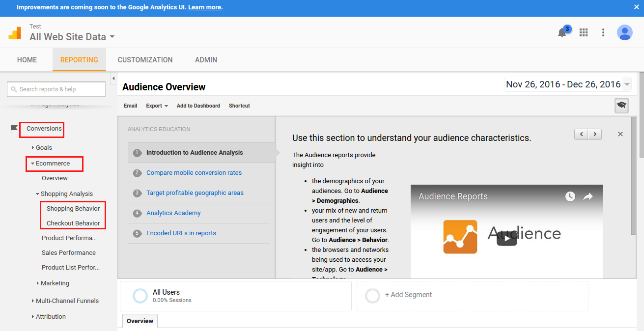
Task: Collapse the left sidebar panel
Action: tap(113, 79)
